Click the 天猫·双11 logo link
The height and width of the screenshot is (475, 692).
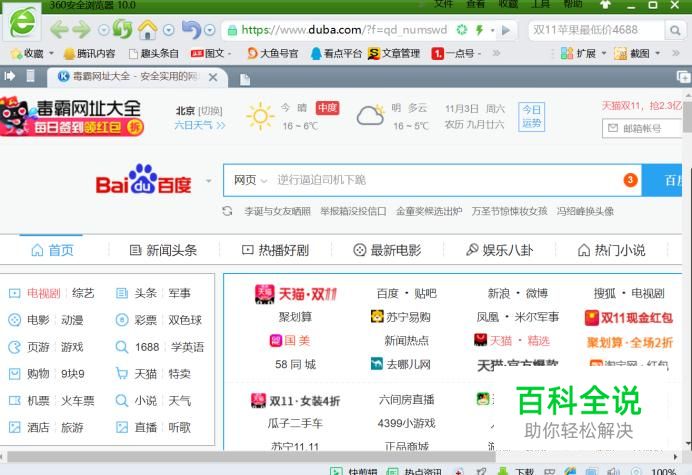[296, 294]
